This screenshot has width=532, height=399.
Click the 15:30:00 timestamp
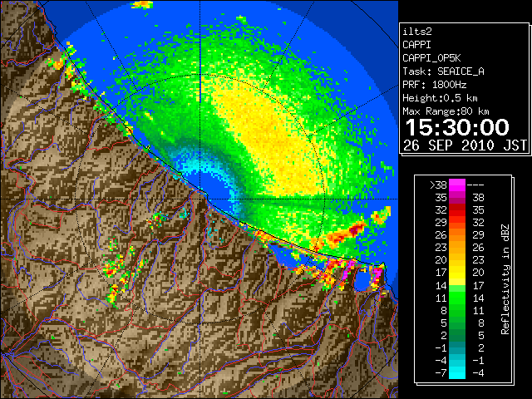point(457,127)
